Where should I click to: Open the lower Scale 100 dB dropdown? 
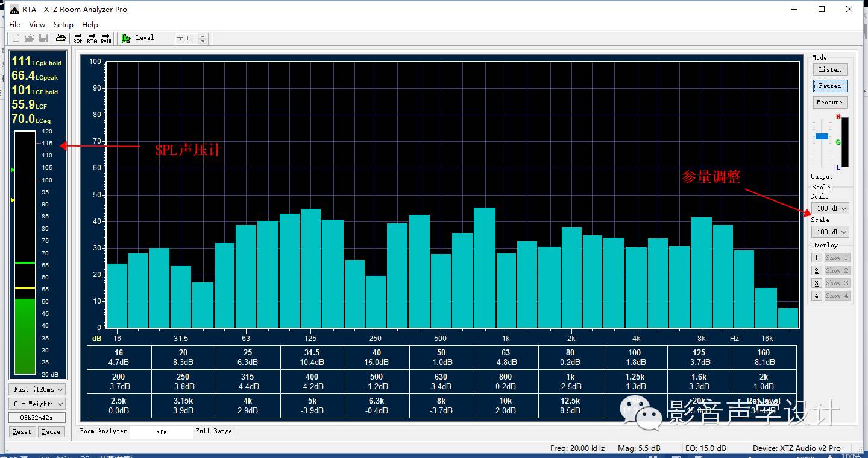tap(831, 232)
